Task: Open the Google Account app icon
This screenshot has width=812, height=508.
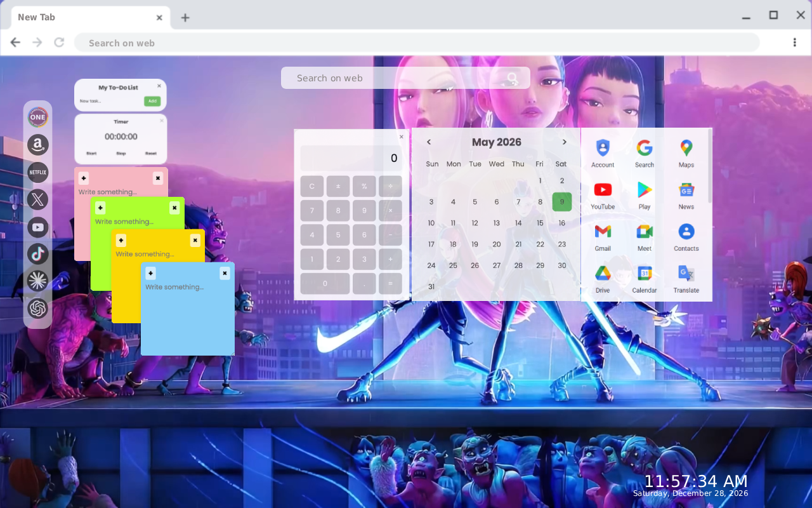Action: coord(603,153)
